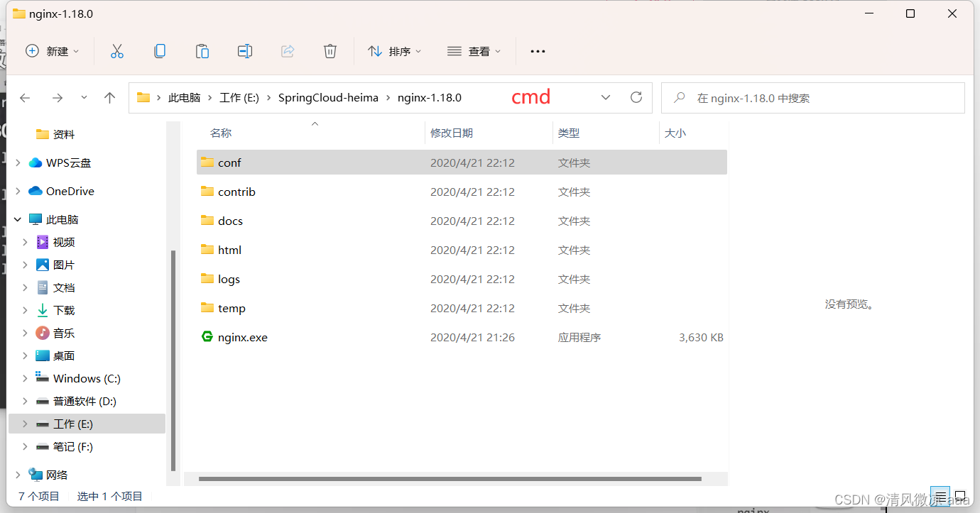Screen dimensions: 980x513
Task: Click the 3,630 KB size cell
Action: pos(701,338)
